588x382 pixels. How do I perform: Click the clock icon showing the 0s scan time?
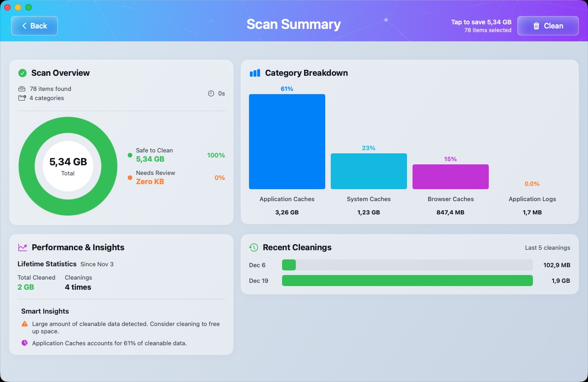click(210, 93)
